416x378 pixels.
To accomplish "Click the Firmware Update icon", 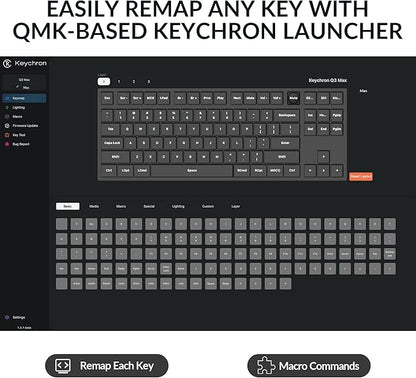I will click(7, 126).
